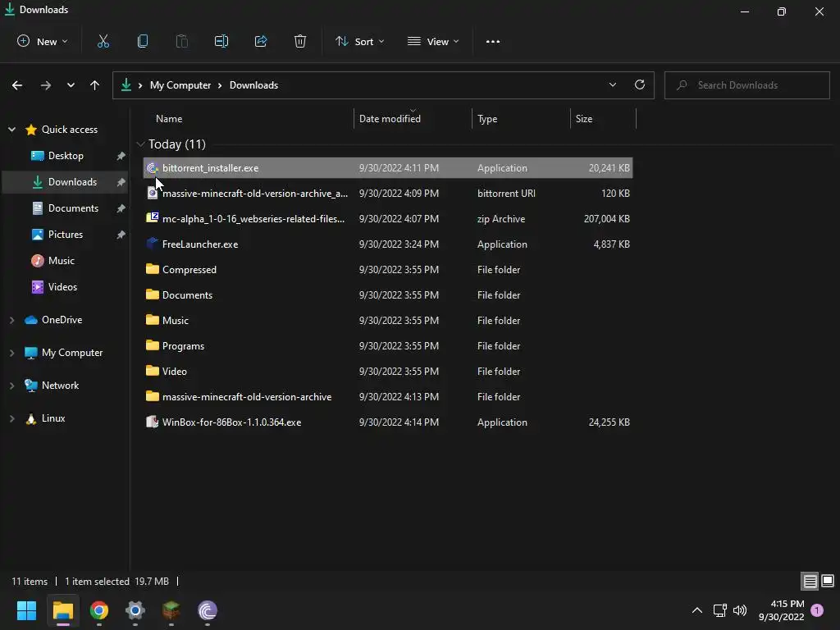Select Desktop in Quick access

point(66,155)
